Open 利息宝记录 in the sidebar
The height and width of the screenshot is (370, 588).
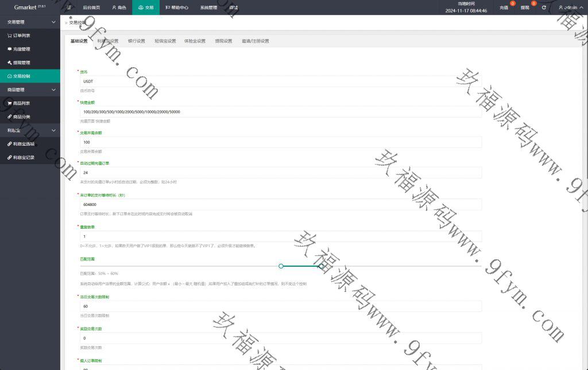coord(24,158)
